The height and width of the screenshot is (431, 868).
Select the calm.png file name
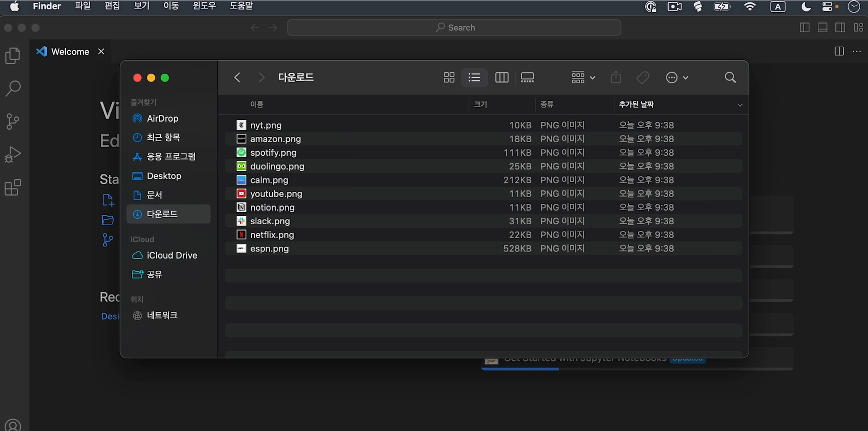pos(269,180)
